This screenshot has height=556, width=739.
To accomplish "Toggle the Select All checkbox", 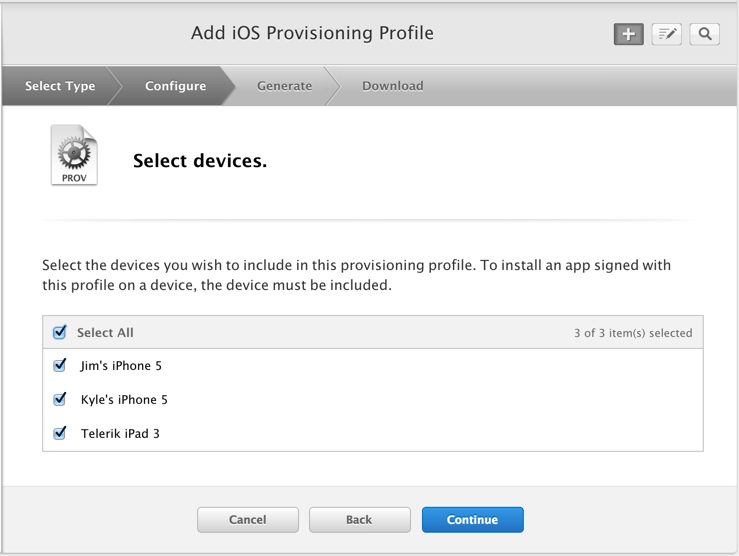I will tap(60, 332).
